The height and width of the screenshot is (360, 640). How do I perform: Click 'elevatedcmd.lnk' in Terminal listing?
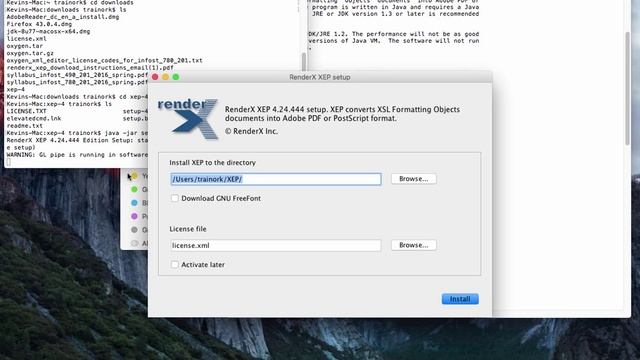pyautogui.click(x=34, y=118)
